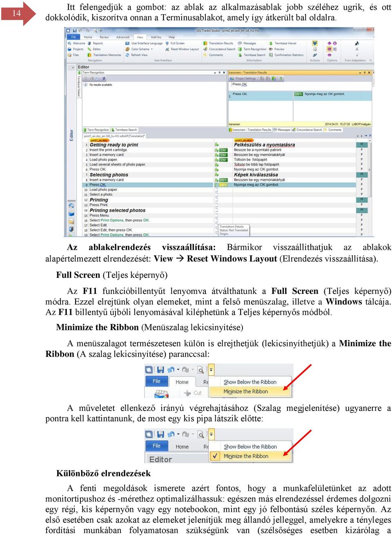Click the Welcome house icon in the collapsed sidebar
Image resolution: width=392 pixels, height=536 pixels.
(x=71, y=206)
